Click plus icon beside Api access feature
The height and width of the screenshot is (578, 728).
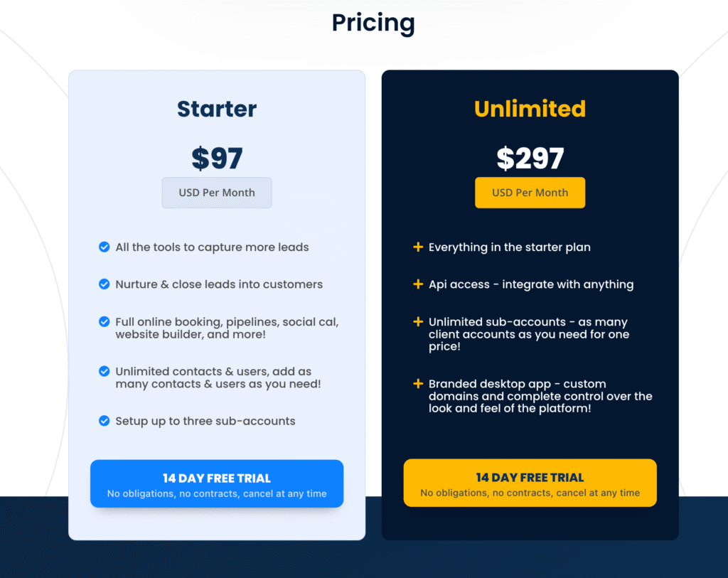418,284
